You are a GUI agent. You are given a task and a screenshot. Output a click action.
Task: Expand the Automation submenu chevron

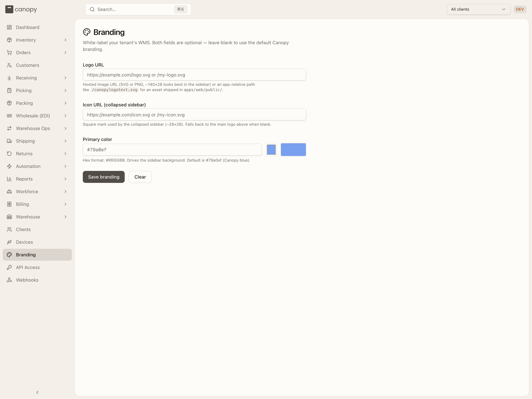pos(65,166)
